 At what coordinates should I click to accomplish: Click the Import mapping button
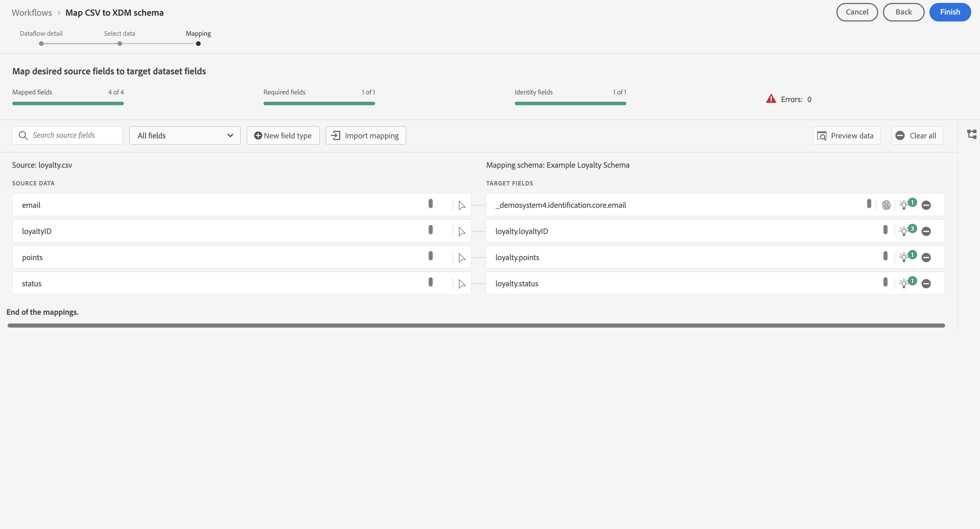pos(366,136)
